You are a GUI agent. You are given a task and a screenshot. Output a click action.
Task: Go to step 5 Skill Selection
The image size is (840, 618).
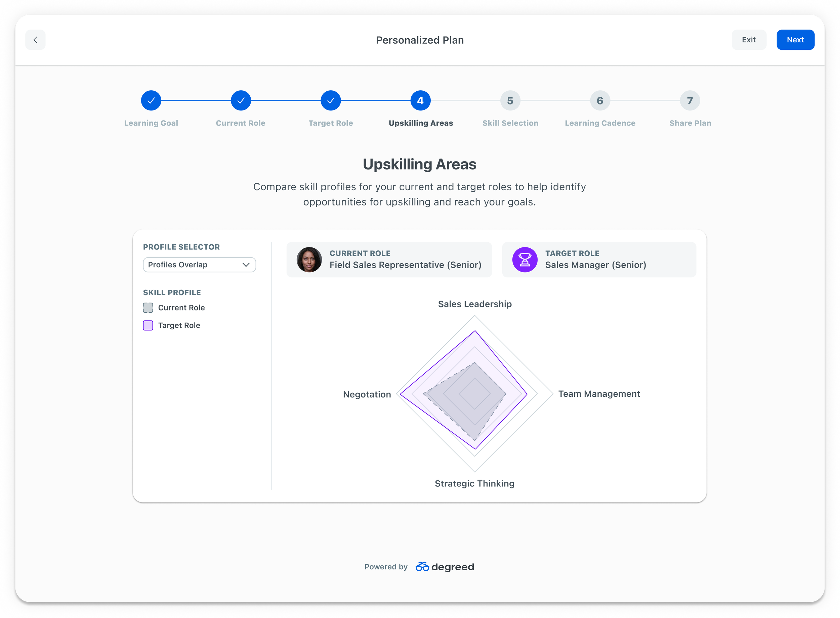click(x=510, y=101)
